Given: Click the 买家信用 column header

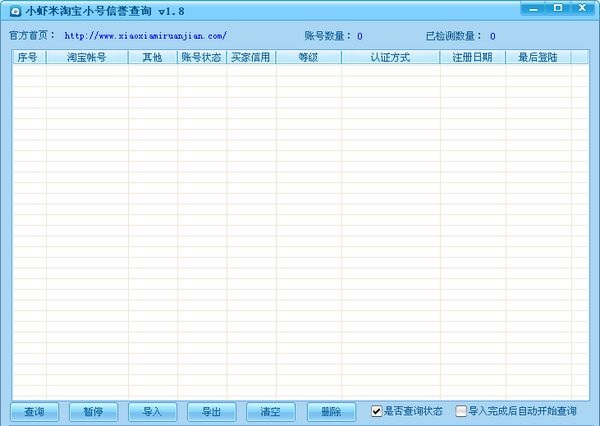Looking at the screenshot, I should [x=251, y=58].
